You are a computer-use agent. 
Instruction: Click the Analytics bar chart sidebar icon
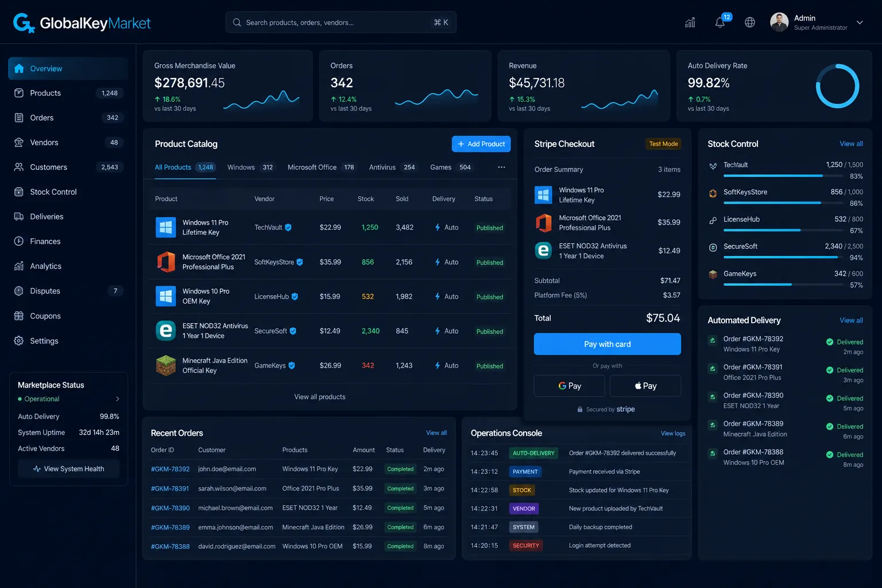(19, 266)
